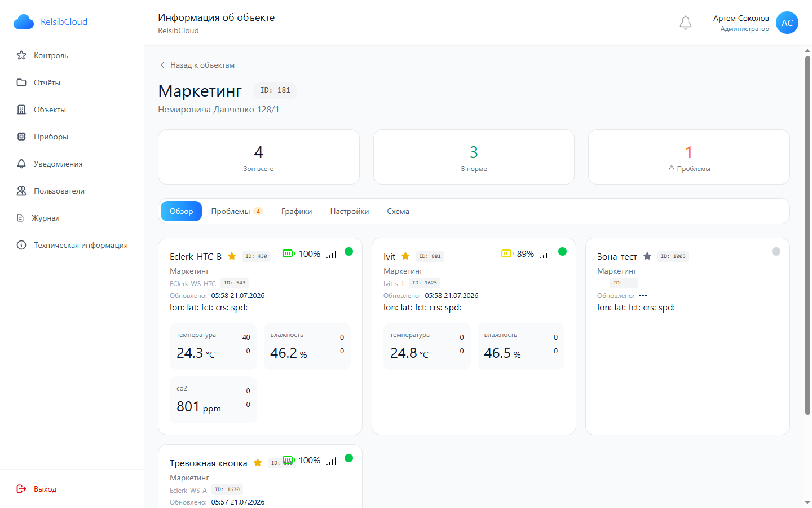Viewport: 812px width, 508px height.
Task: Click the green status dot on Тревожная кнопка
Action: 349,458
